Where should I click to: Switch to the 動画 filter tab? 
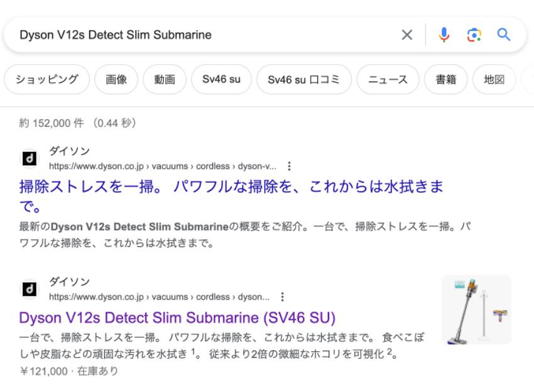165,80
